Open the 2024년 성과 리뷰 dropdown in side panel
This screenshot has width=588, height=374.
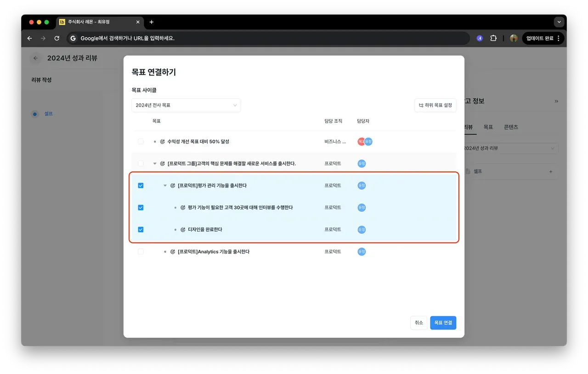511,148
